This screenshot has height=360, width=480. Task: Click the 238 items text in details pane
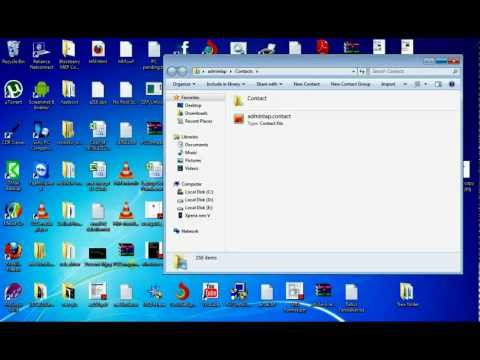point(206,258)
